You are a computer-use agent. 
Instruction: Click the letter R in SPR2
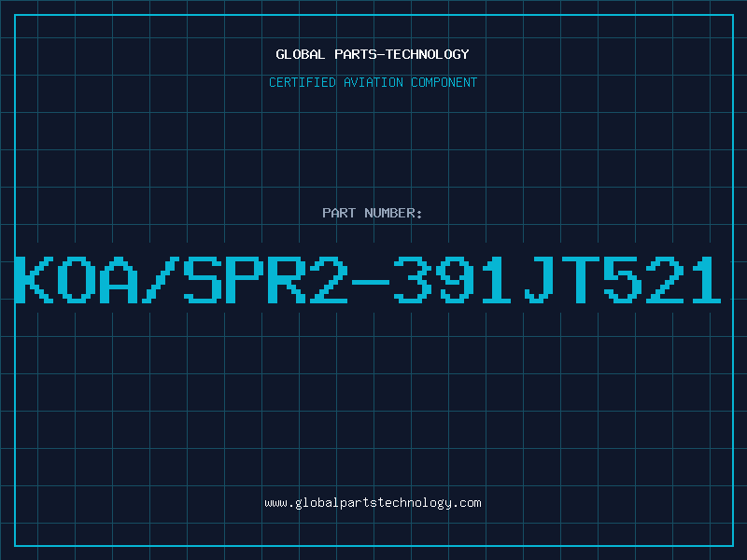(x=287, y=279)
